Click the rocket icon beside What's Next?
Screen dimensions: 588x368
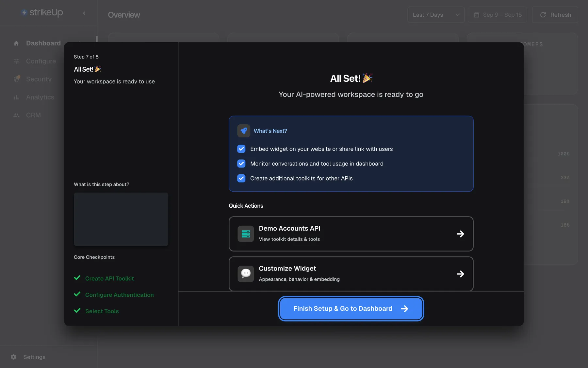click(244, 131)
